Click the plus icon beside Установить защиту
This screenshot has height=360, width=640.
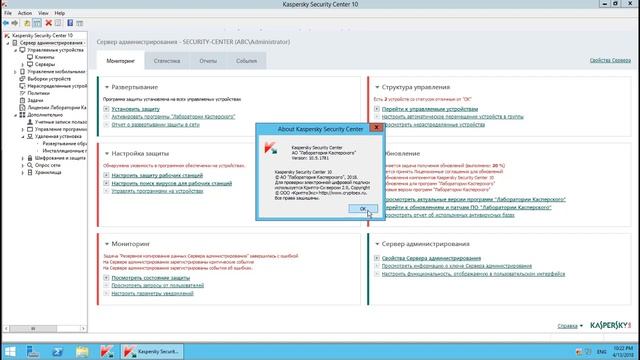click(106, 109)
